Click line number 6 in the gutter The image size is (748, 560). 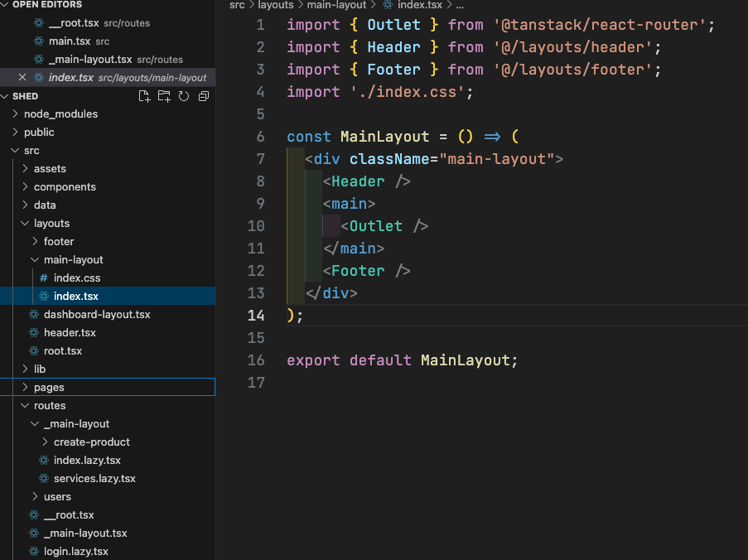tap(260, 137)
